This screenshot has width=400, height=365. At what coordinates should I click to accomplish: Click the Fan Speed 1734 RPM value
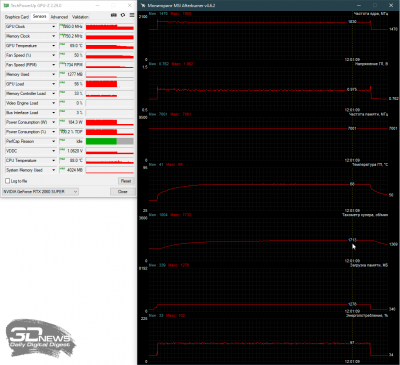(x=73, y=65)
